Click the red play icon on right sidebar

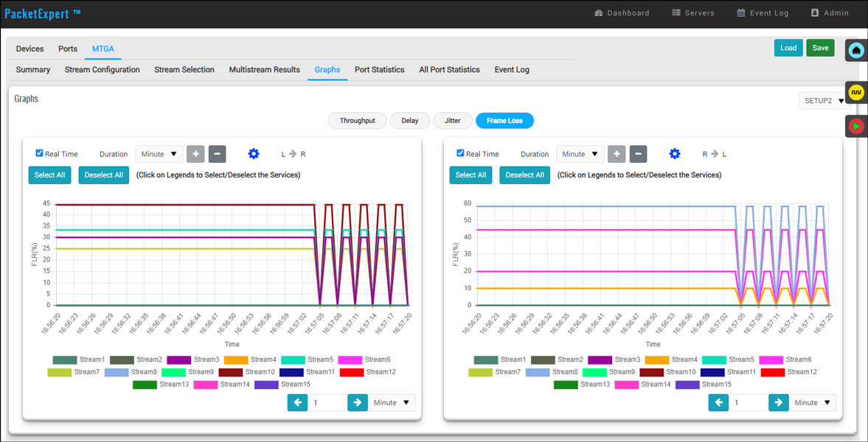click(x=856, y=127)
